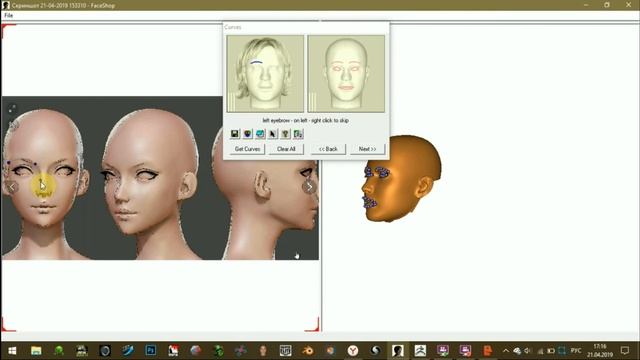Advance with the Next >> button
This screenshot has height=360, width=640.
pyautogui.click(x=367, y=149)
